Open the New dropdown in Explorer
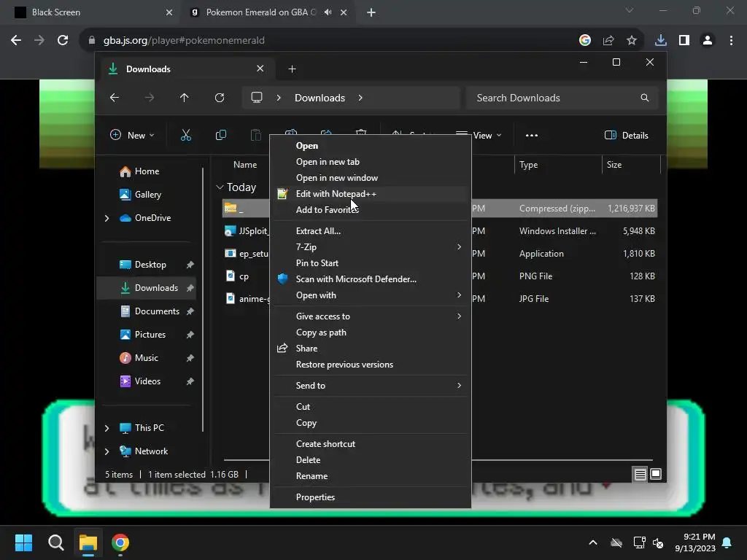Image resolution: width=747 pixels, height=560 pixels. pyautogui.click(x=133, y=135)
